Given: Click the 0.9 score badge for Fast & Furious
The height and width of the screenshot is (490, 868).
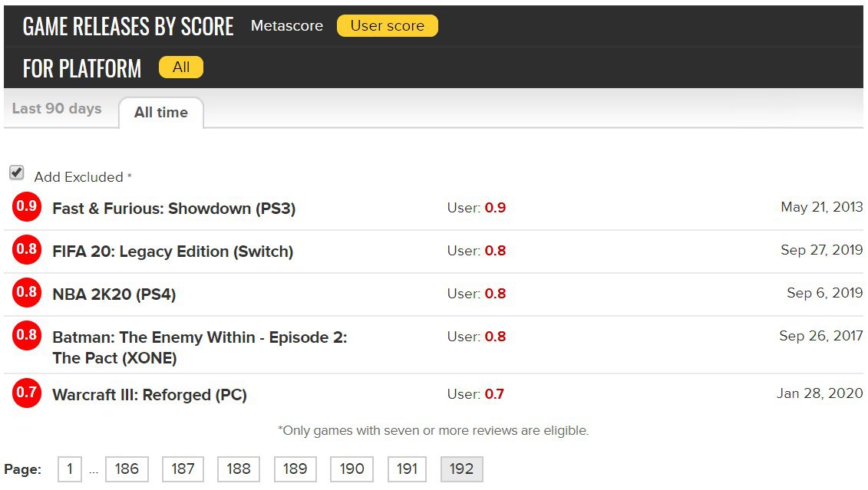Looking at the screenshot, I should [27, 207].
